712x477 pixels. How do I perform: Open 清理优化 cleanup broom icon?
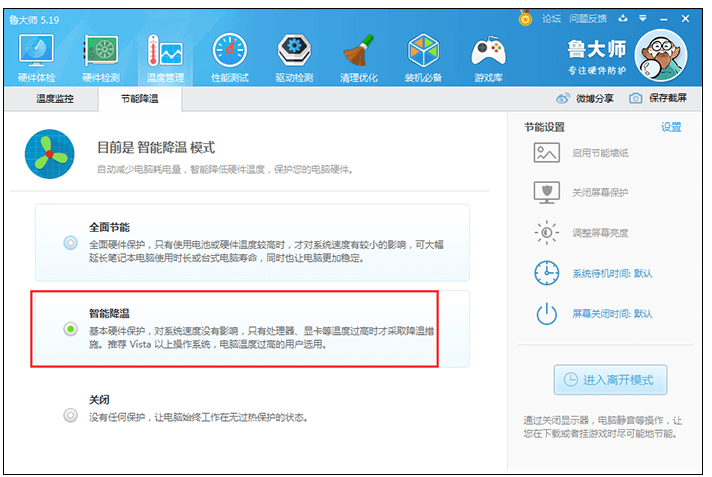(x=359, y=59)
